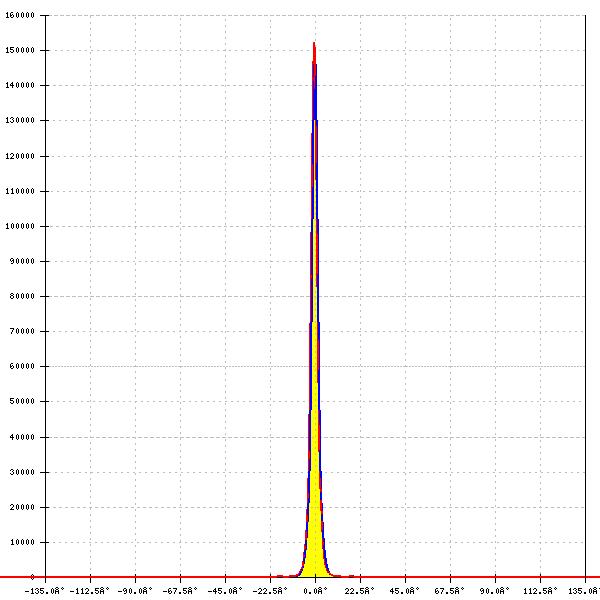The height and width of the screenshot is (600, 600).
Task: Click the y-axis label "70000"
Action: coord(22,331)
